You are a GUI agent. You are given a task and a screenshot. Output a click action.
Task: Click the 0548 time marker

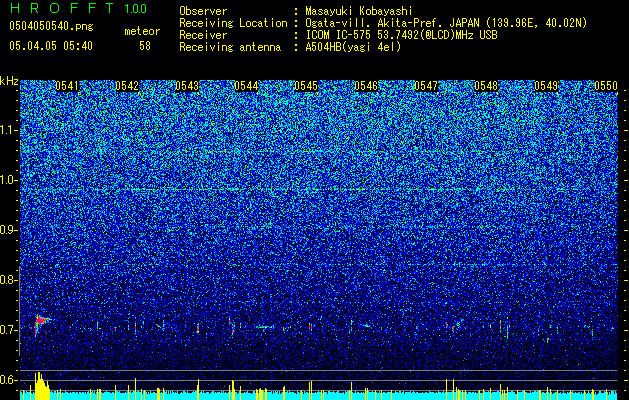point(486,86)
